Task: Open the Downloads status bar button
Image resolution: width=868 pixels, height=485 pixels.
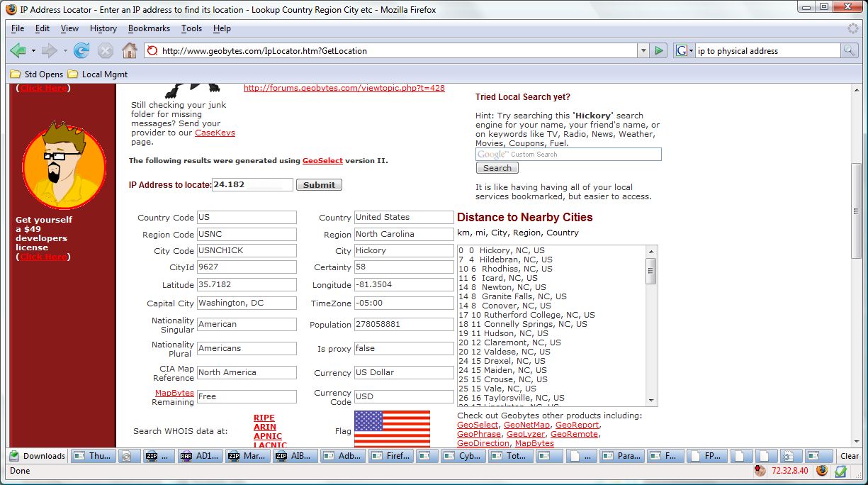Action: click(38, 456)
